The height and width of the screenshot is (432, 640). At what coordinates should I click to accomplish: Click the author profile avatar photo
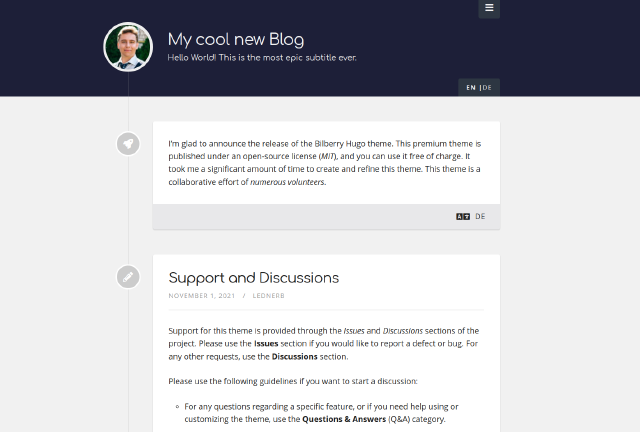pos(128,47)
